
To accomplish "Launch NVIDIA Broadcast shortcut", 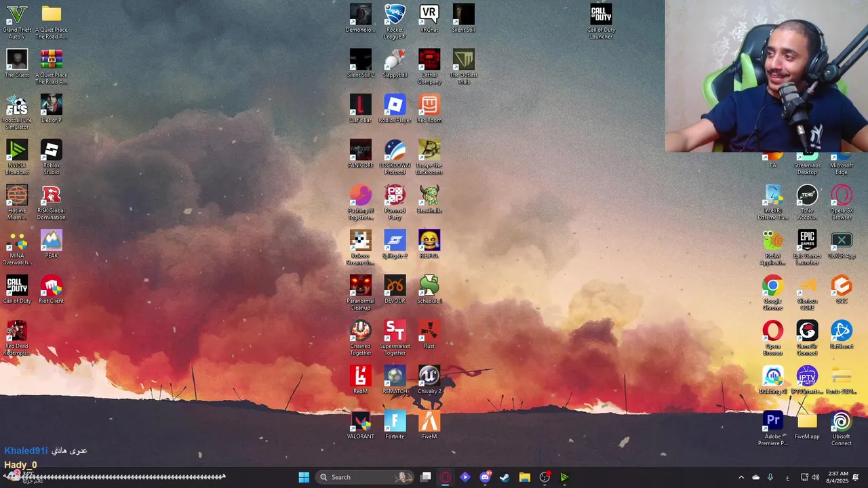I will (x=17, y=157).
